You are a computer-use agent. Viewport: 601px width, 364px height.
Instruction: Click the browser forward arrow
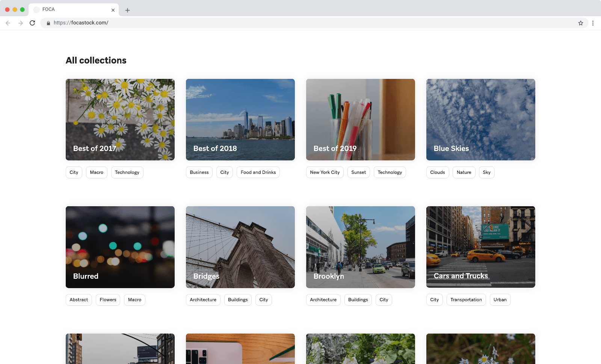tap(21, 23)
